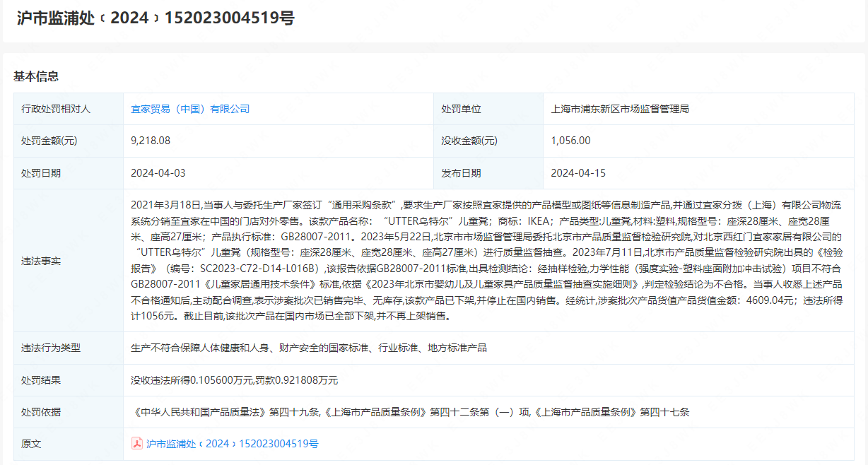
Task: Select 没收违法所得0.105600万元,罚款0.921808万元 text
Action: [234, 380]
